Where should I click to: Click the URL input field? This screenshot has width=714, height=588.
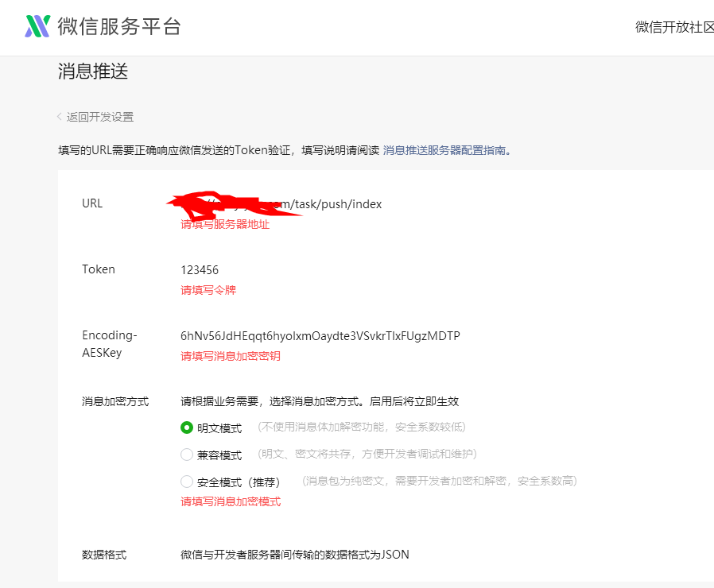coord(281,204)
